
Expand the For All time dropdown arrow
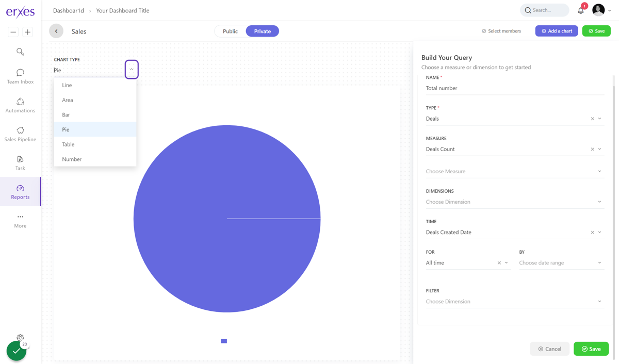pos(506,263)
